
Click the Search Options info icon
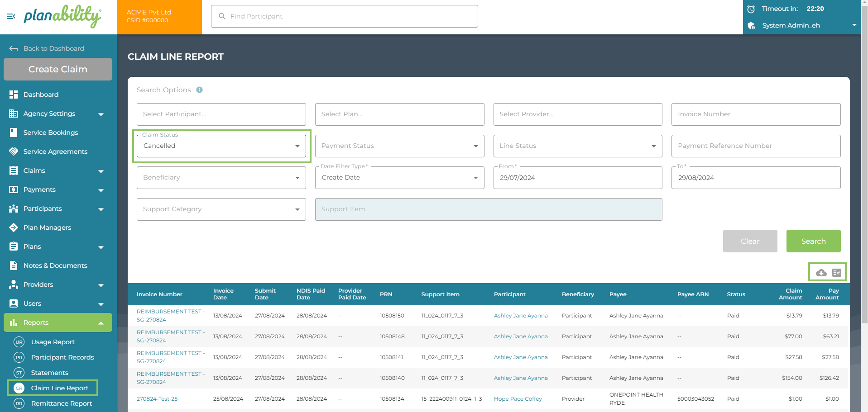click(x=199, y=90)
